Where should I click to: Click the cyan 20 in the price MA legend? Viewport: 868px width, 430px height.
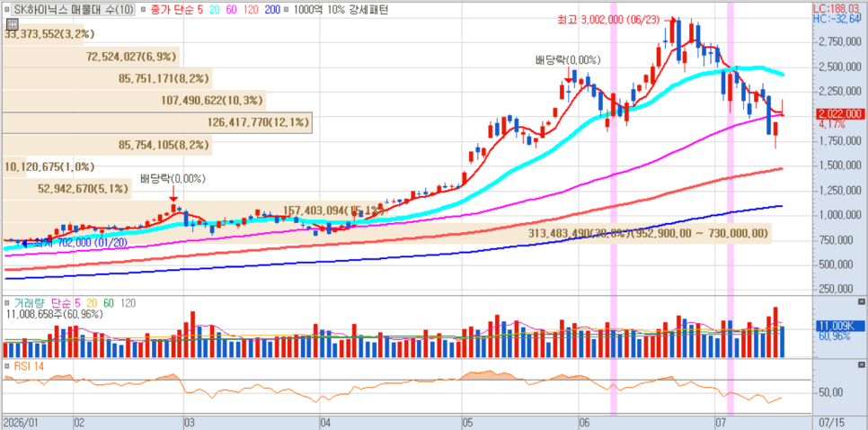pyautogui.click(x=216, y=9)
